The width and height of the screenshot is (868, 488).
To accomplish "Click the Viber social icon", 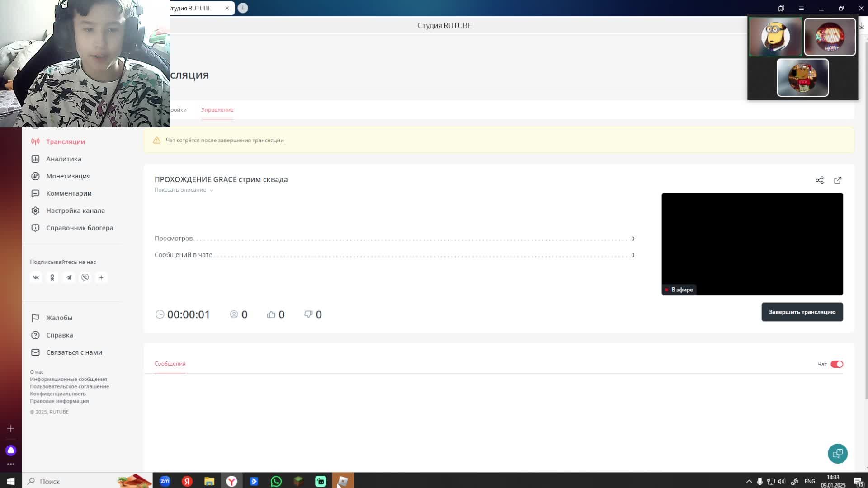I will (85, 277).
